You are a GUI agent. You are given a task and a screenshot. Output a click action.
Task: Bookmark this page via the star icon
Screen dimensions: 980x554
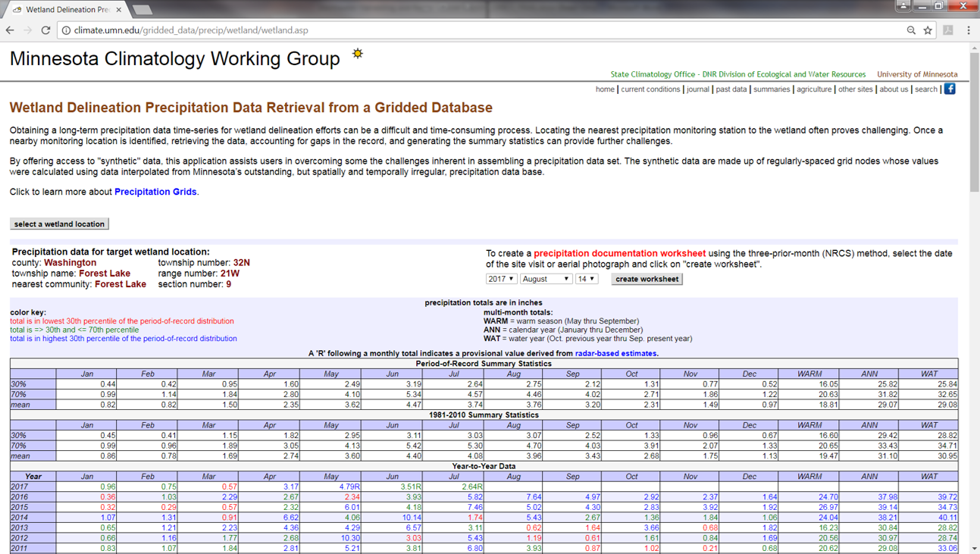tap(928, 30)
